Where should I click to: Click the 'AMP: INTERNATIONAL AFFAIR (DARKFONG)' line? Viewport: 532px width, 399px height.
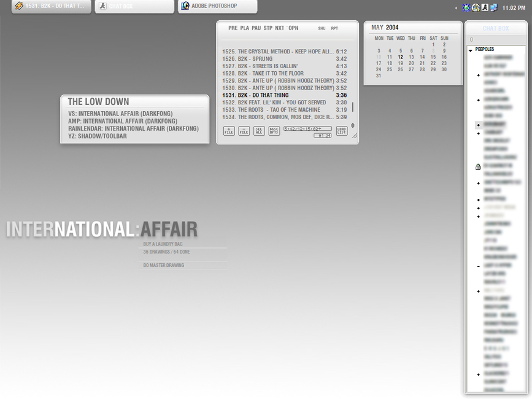tap(123, 121)
